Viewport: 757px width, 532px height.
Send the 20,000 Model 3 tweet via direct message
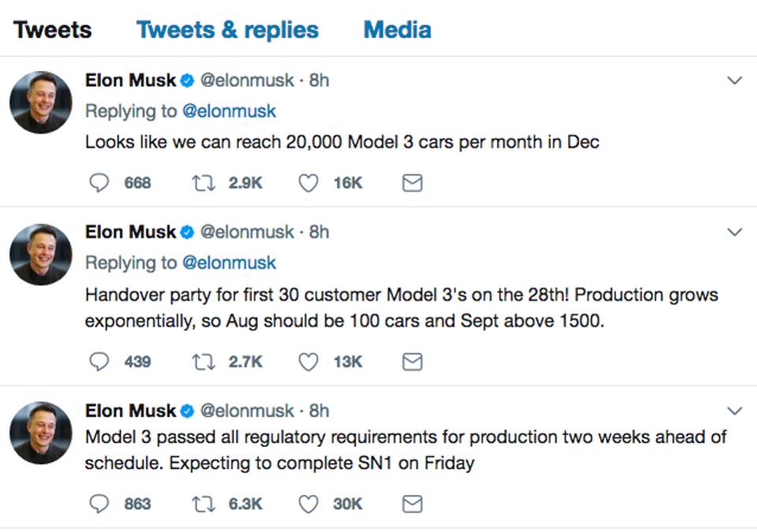[x=412, y=183]
